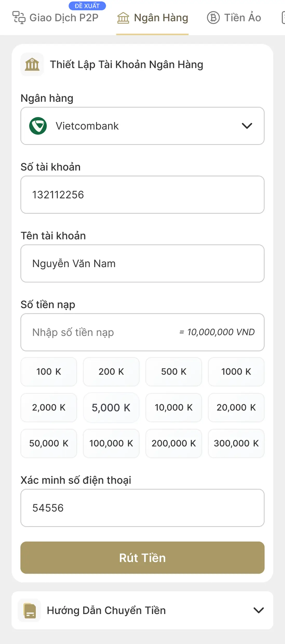Screen dimensions: 285x644
Task: Select the 5,000 K amount preset
Action: [x=111, y=408]
